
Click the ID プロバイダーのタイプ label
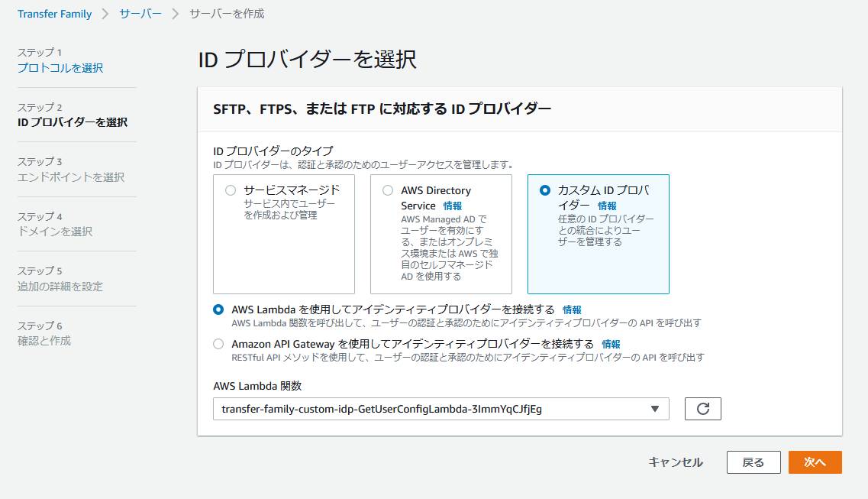point(273,151)
